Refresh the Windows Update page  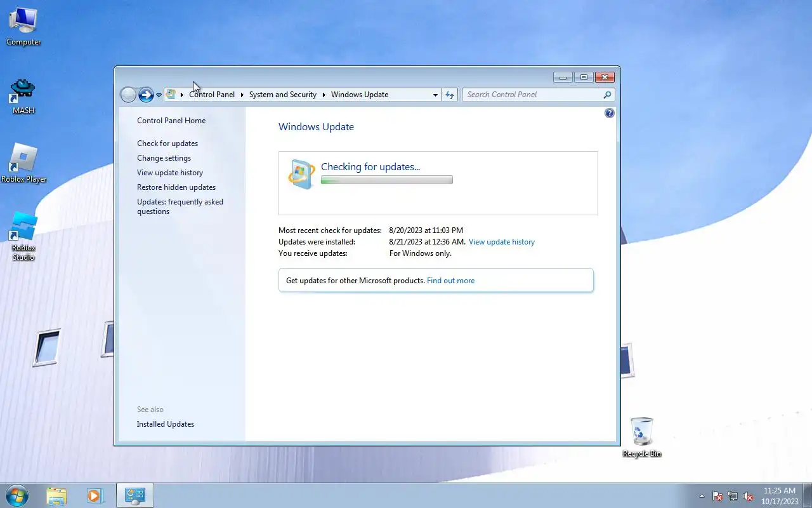pyautogui.click(x=450, y=95)
